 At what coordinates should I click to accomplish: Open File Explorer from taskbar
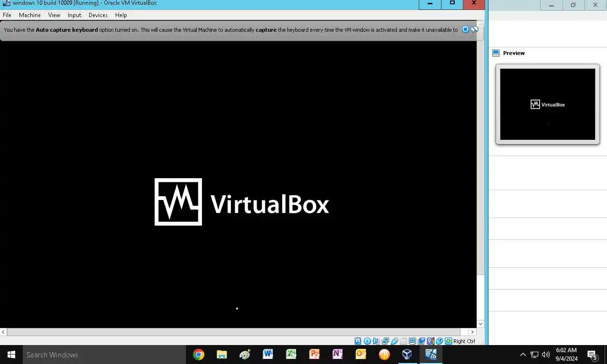tap(221, 355)
